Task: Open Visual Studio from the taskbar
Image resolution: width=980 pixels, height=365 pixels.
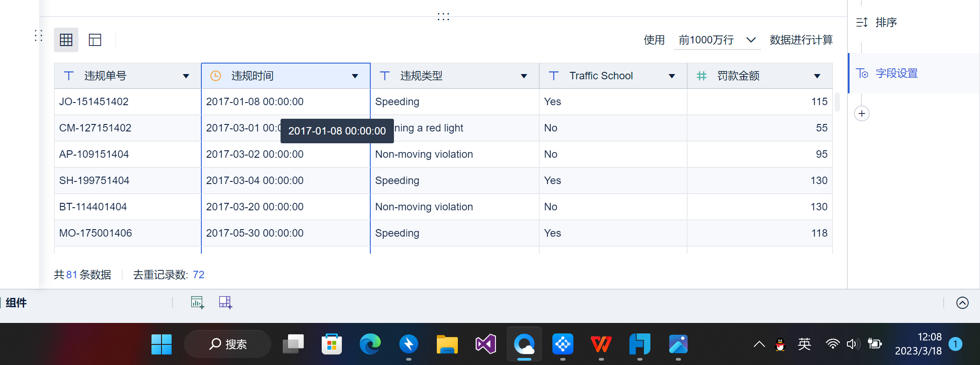Action: (486, 344)
